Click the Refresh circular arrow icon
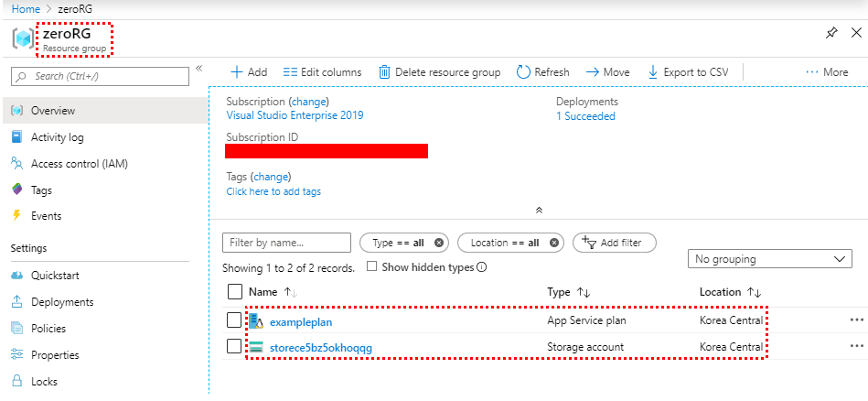 pos(523,72)
